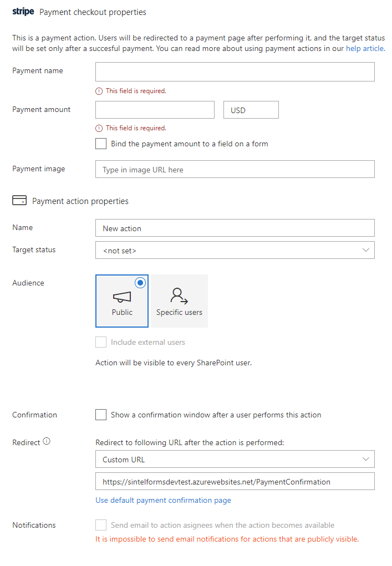Click Use default payment confirmation page
The image size is (392, 566).
tap(163, 500)
